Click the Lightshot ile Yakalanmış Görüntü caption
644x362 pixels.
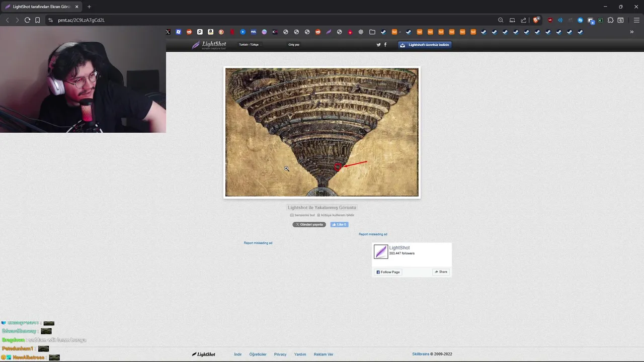[x=322, y=208]
